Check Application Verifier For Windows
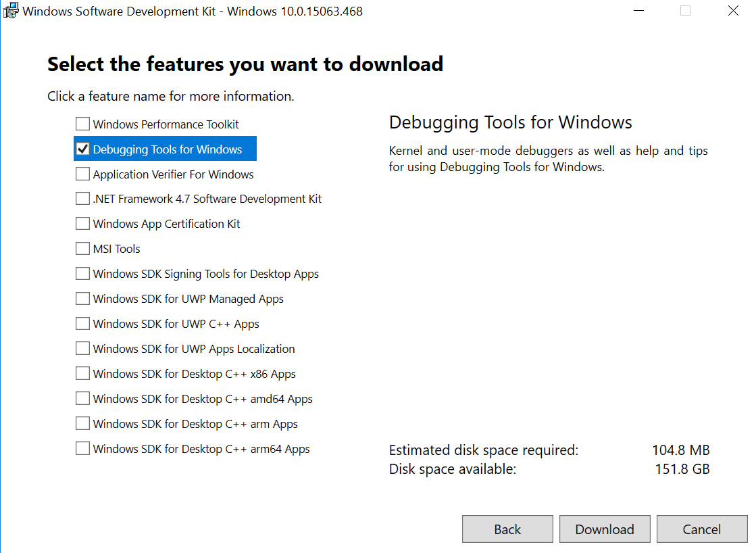 (82, 173)
